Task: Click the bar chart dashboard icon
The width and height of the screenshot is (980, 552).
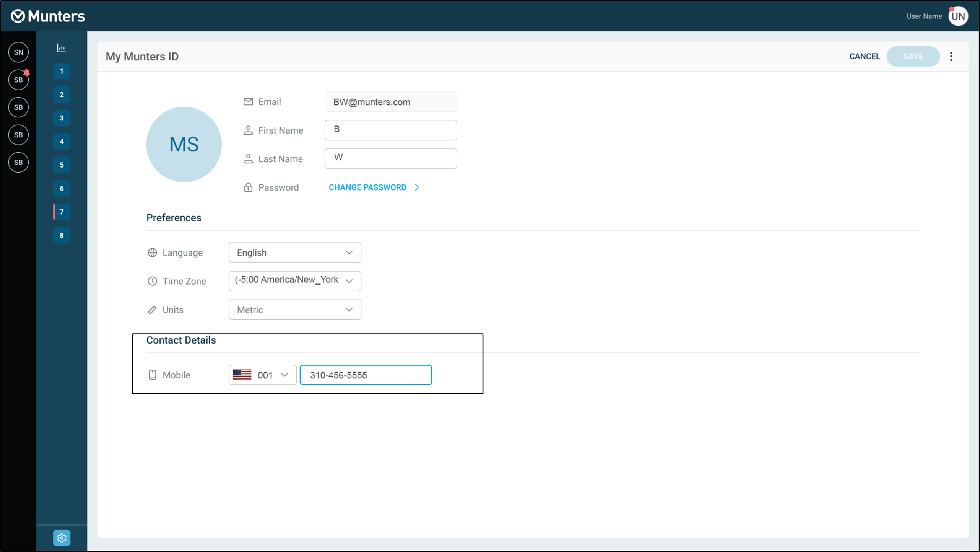Action: coord(61,48)
